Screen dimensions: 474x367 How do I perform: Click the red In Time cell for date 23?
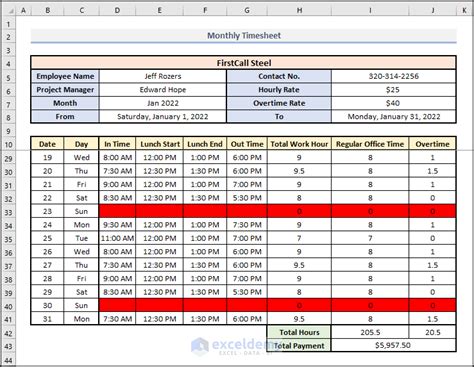pyautogui.click(x=117, y=211)
